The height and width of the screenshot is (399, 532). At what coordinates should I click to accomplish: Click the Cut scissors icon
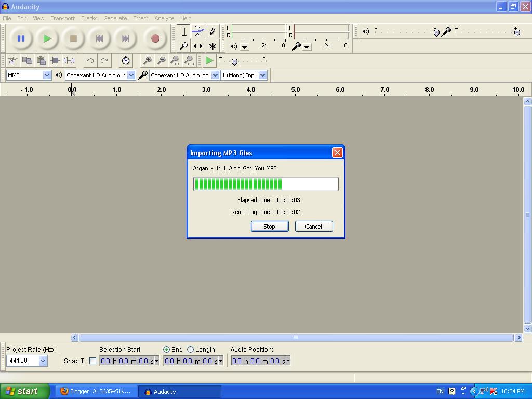pyautogui.click(x=13, y=61)
